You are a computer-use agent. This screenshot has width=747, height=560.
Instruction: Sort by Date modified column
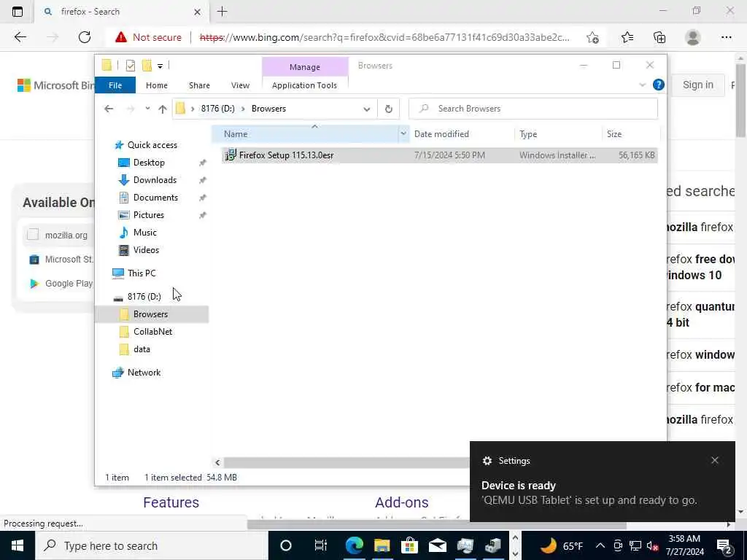click(441, 134)
